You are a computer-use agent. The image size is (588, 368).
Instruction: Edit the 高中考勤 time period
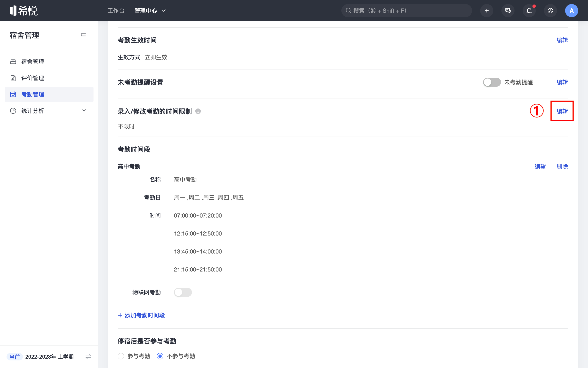540,166
